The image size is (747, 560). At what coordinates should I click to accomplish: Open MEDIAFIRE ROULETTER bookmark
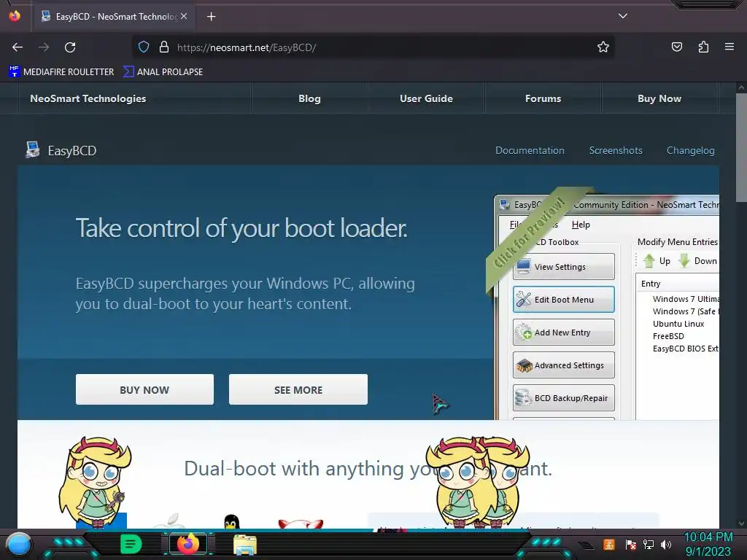61,72
